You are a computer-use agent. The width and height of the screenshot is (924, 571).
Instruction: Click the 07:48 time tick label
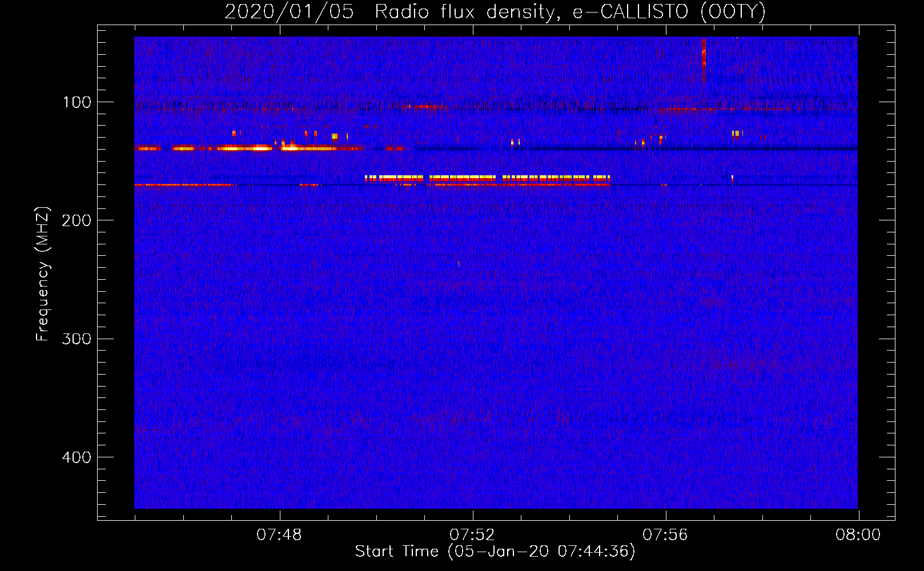279,535
